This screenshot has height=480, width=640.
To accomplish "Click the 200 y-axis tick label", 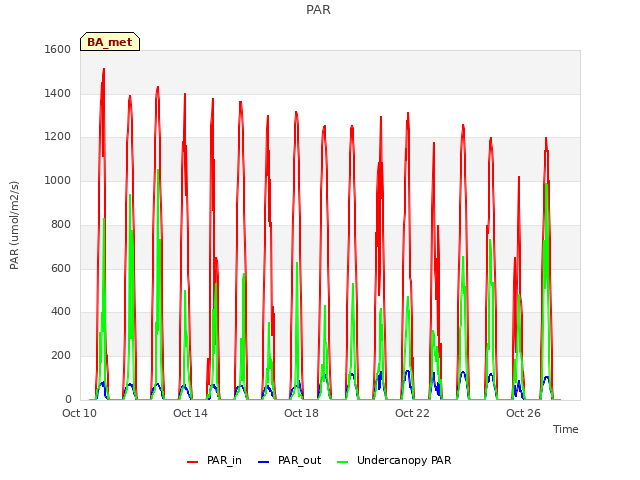I will (x=61, y=356).
